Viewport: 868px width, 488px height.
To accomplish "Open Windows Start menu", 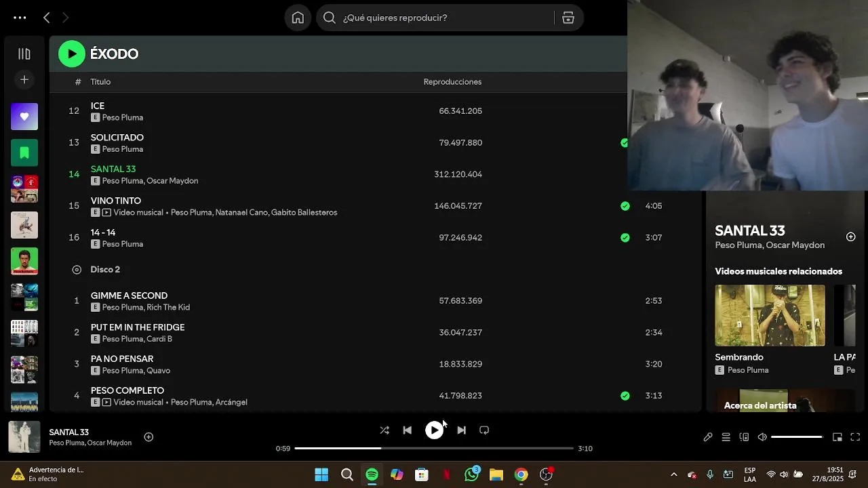I will [x=321, y=474].
